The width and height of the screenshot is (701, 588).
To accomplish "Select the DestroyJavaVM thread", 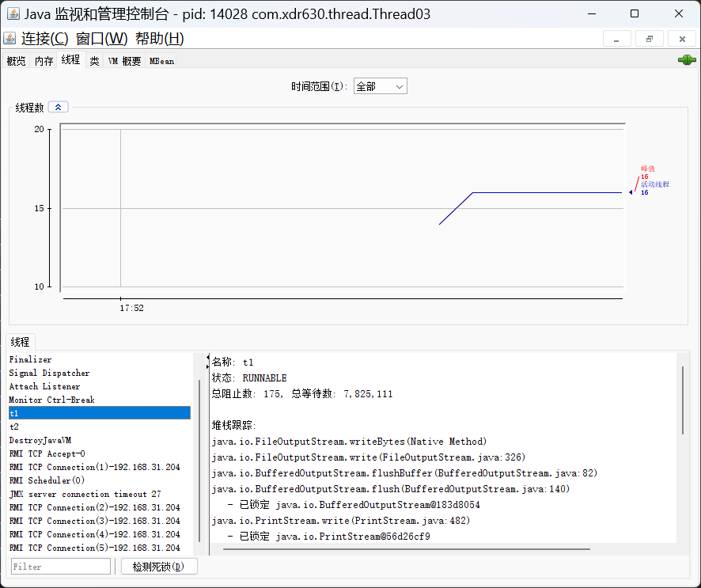I will [100, 440].
